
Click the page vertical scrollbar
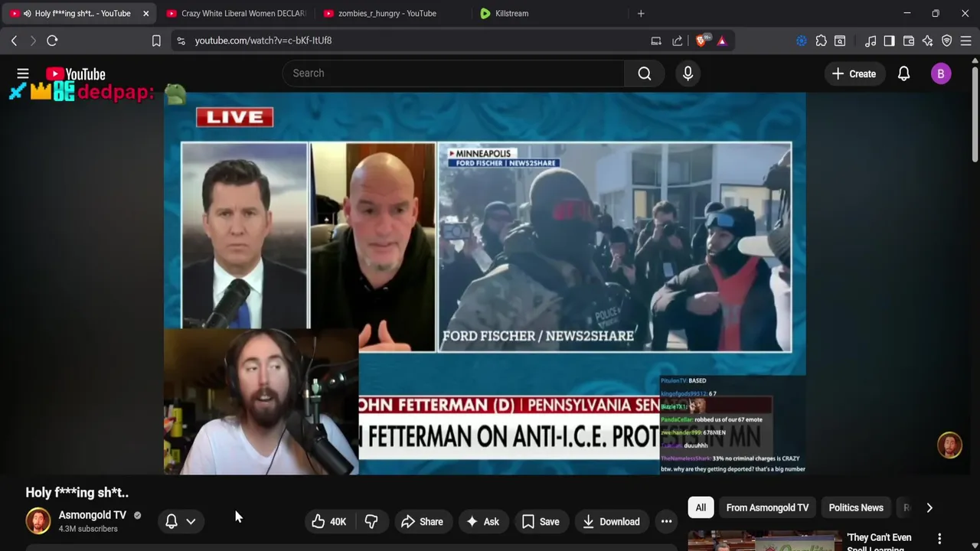(975, 113)
